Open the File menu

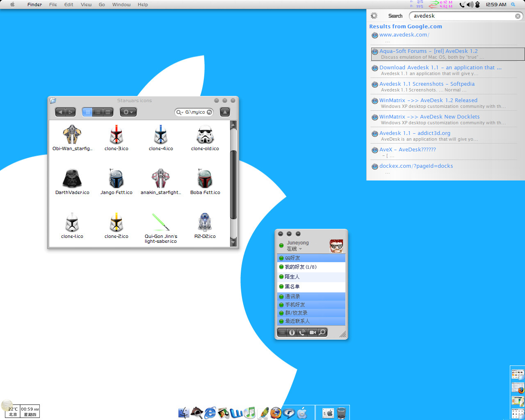pyautogui.click(x=53, y=5)
